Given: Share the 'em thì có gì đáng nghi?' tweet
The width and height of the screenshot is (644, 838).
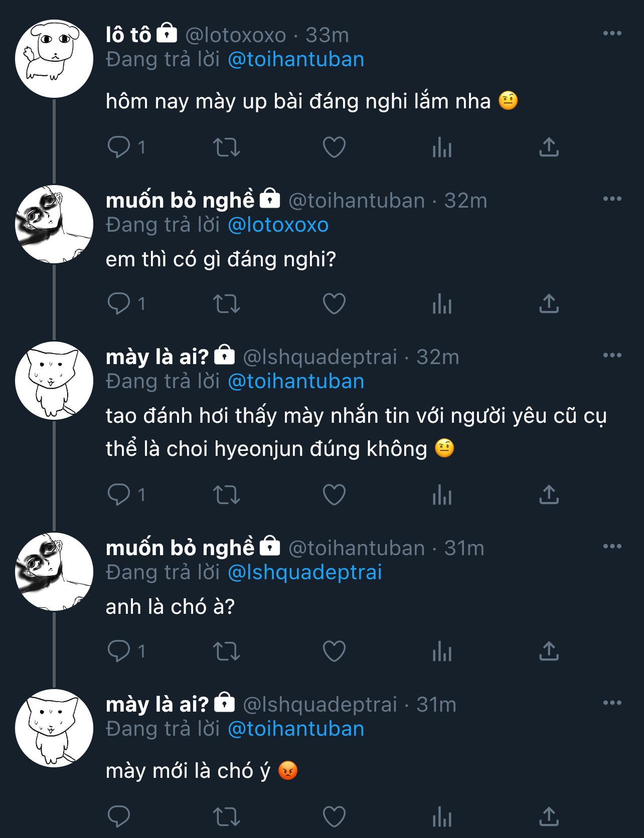Looking at the screenshot, I should coord(549,304).
